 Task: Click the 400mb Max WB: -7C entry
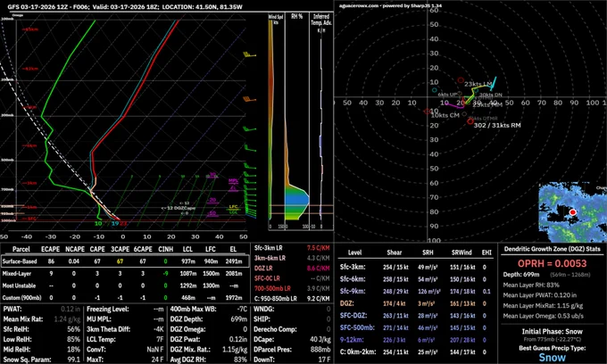coord(209,309)
